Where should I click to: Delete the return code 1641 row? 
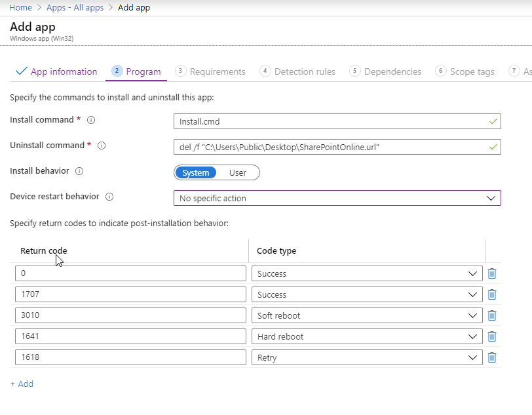click(492, 336)
